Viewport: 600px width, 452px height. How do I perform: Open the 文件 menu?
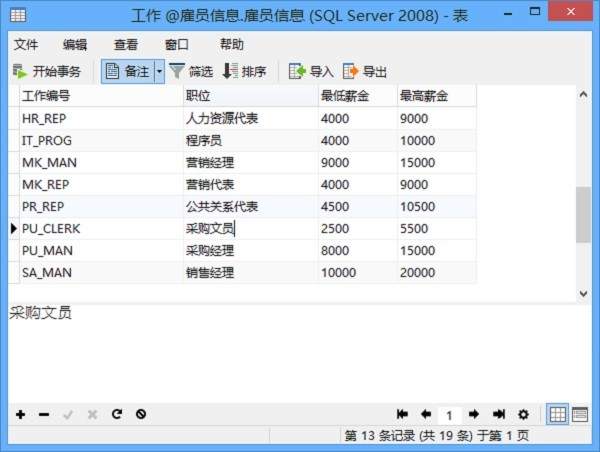[26, 44]
